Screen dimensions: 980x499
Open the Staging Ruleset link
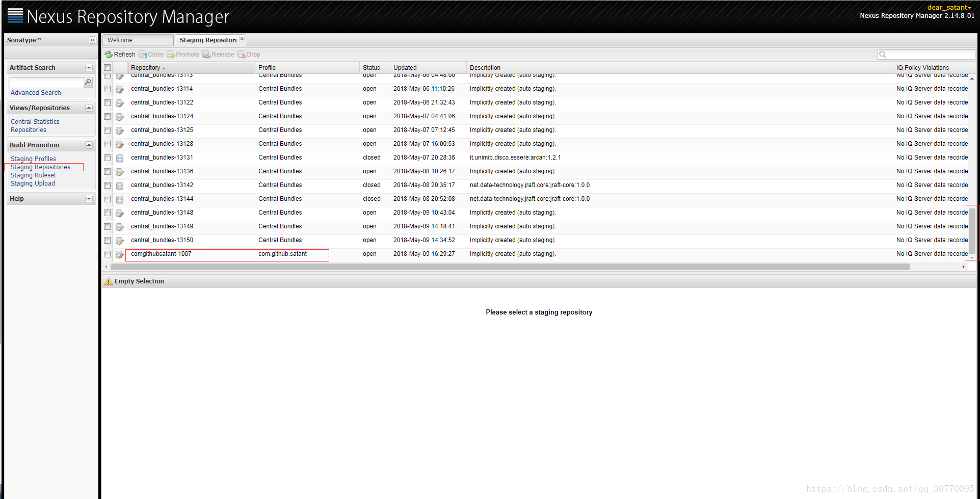point(34,175)
